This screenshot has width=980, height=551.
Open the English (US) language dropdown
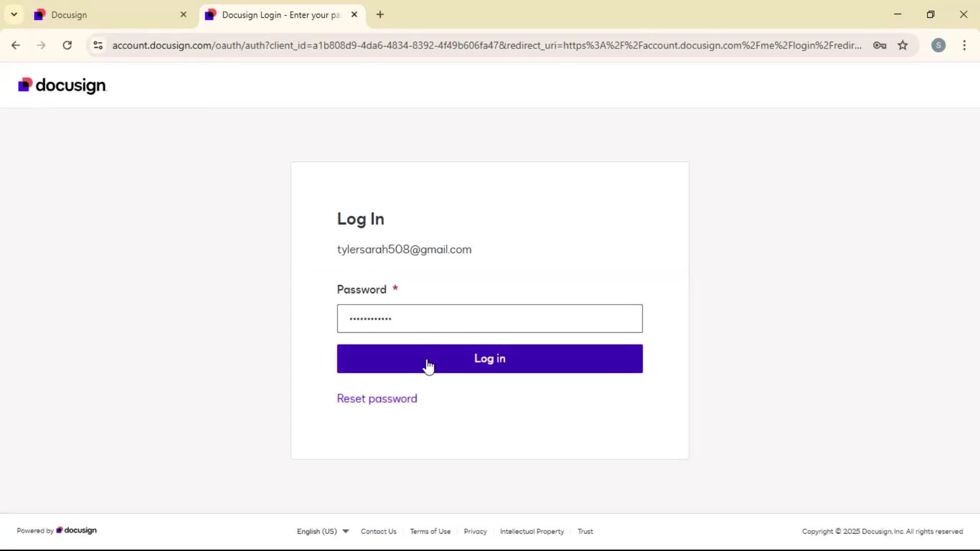(323, 531)
